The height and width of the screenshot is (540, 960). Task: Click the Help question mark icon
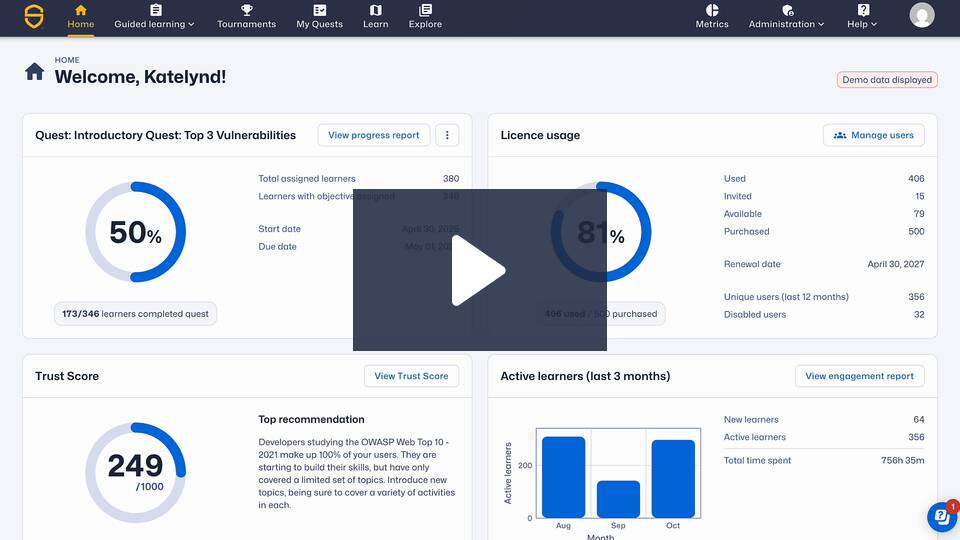point(863,10)
